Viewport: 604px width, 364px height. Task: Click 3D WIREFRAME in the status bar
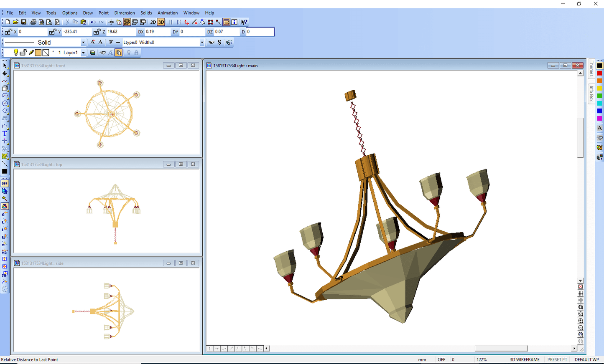pyautogui.click(x=524, y=359)
